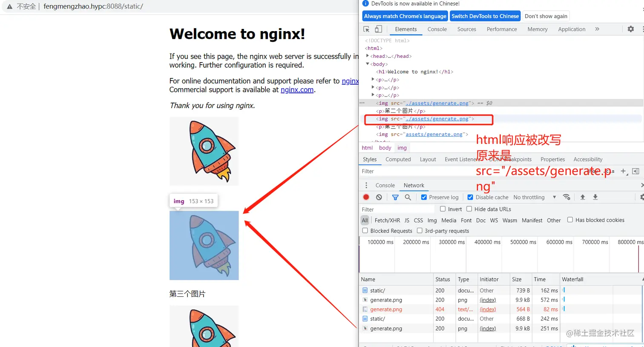644x347 pixels.
Task: Click the Status column header
Action: pyautogui.click(x=444, y=279)
